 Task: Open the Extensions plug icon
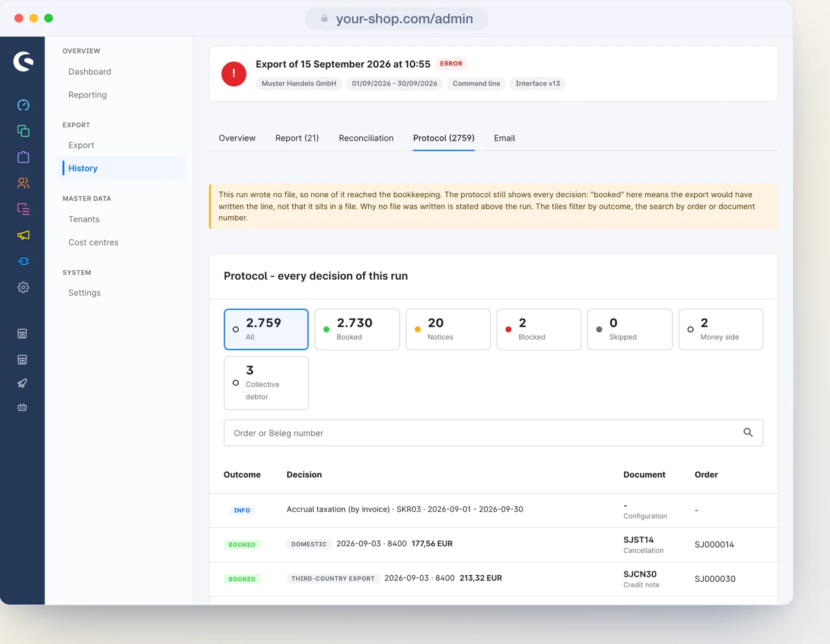tap(23, 261)
